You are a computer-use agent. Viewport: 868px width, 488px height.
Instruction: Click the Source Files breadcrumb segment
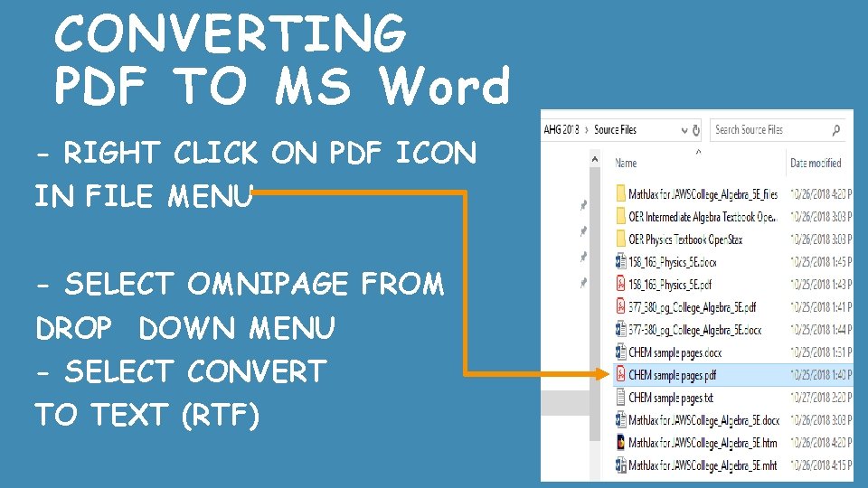coord(615,129)
